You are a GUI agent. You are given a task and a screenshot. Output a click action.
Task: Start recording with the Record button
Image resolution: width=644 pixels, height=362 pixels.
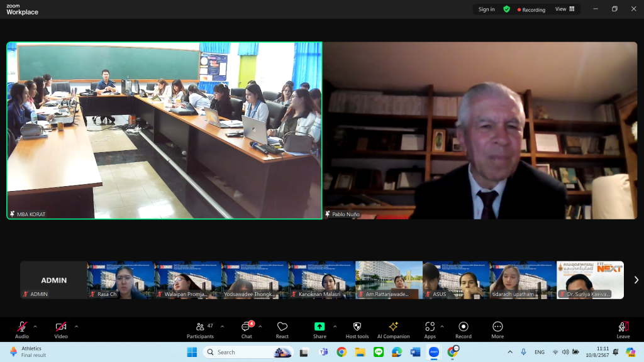tap(464, 329)
